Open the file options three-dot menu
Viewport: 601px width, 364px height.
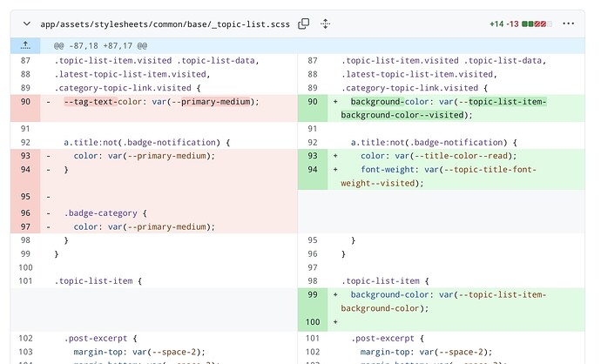(568, 24)
